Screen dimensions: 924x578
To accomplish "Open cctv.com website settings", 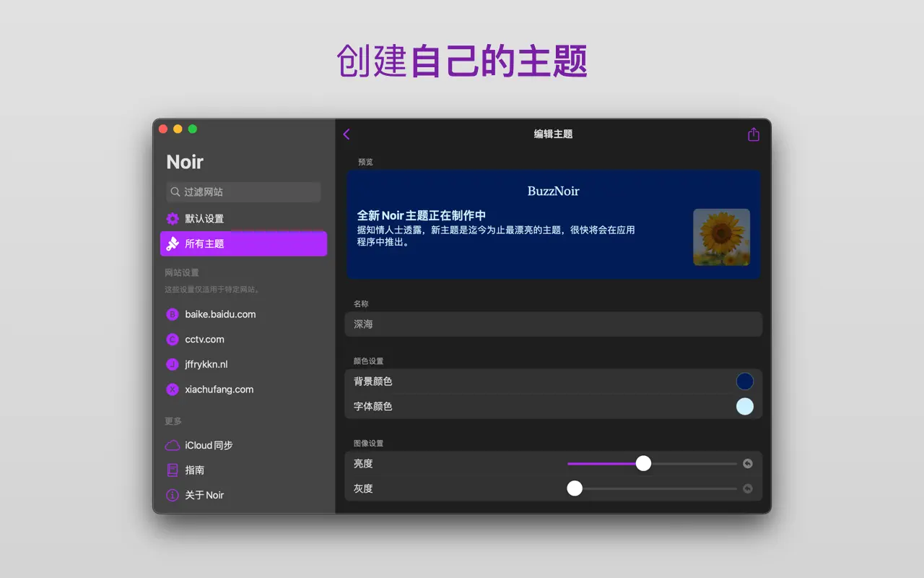I will click(243, 340).
